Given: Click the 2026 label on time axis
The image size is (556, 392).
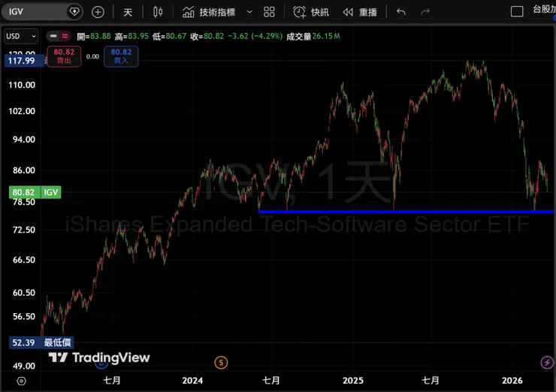Looking at the screenshot, I should pyautogui.click(x=512, y=381).
